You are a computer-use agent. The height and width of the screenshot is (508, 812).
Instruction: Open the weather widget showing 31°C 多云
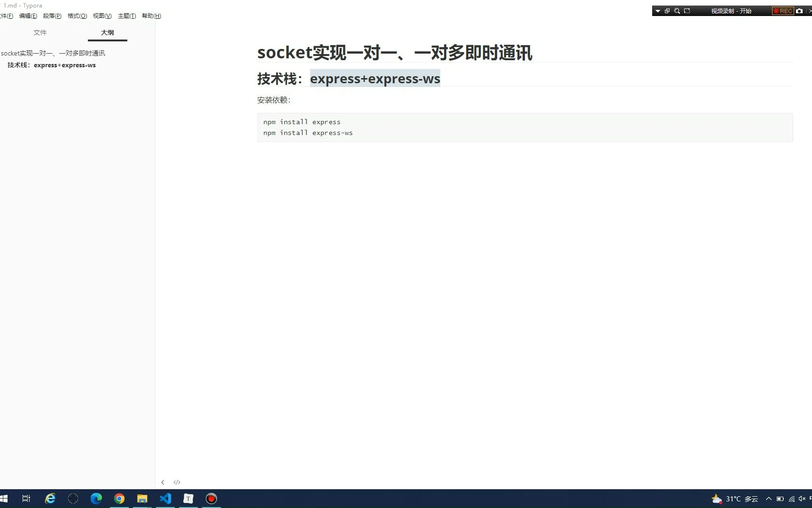click(735, 499)
